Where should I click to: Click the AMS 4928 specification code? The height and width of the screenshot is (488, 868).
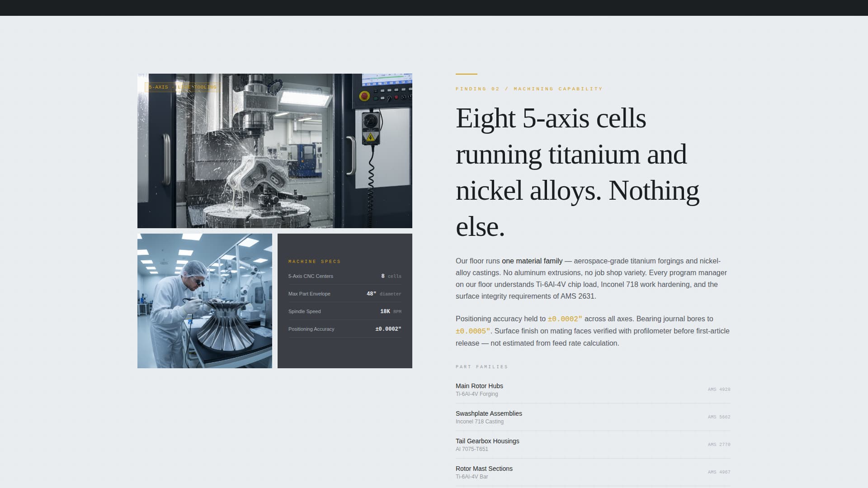[719, 389]
